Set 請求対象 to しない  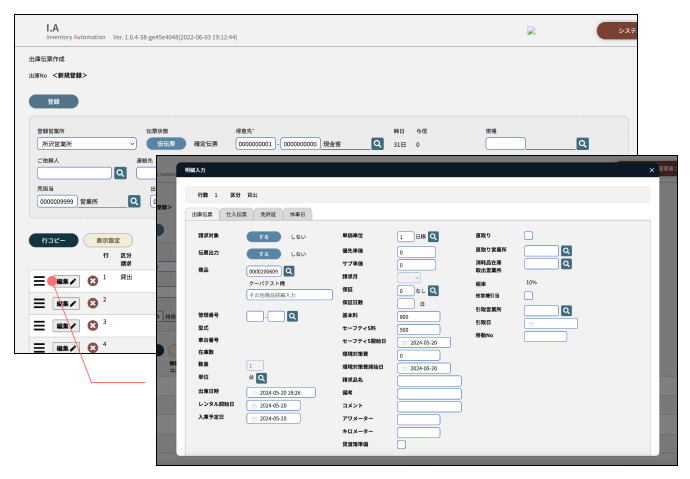click(x=298, y=237)
